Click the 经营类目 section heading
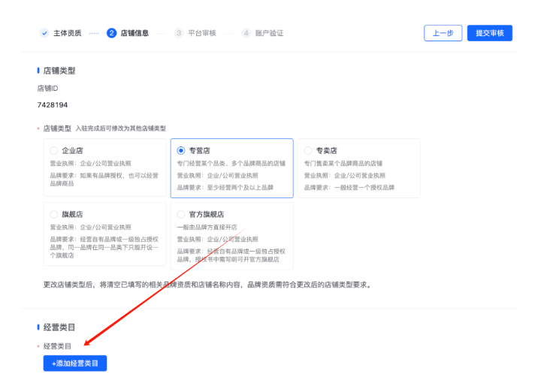Viewport: 535px width, 392px height. 59,327
